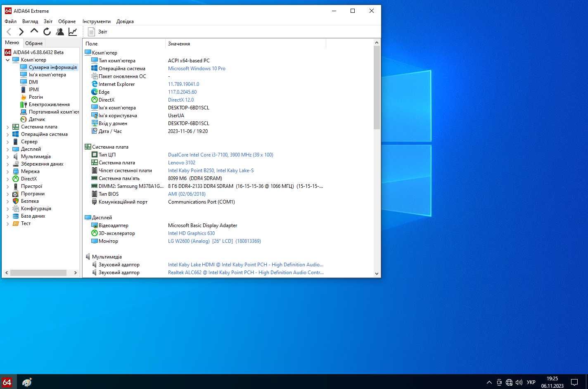
Task: Click the Поле column header
Action: (124, 43)
